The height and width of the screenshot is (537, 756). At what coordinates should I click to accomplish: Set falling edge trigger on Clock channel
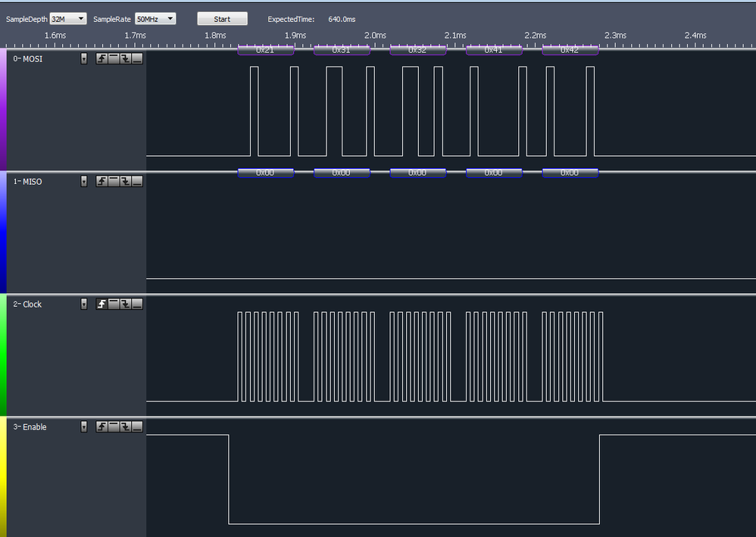tap(126, 304)
